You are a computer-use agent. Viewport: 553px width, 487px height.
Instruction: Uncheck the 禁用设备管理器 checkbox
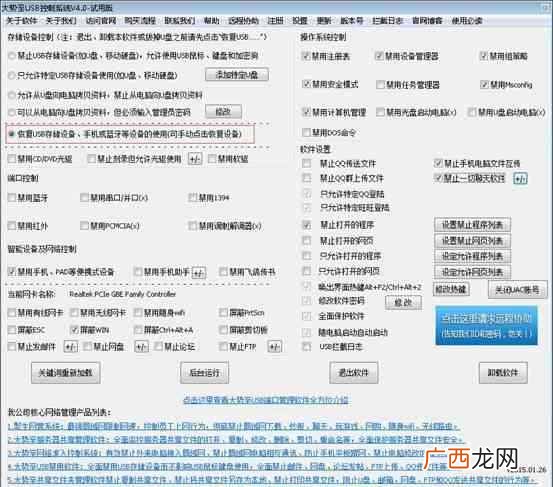tap(379, 56)
